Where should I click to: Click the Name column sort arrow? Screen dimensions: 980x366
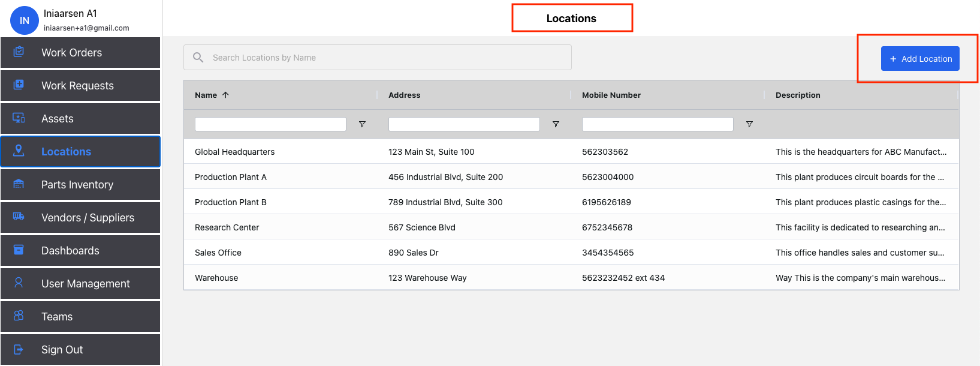point(225,95)
